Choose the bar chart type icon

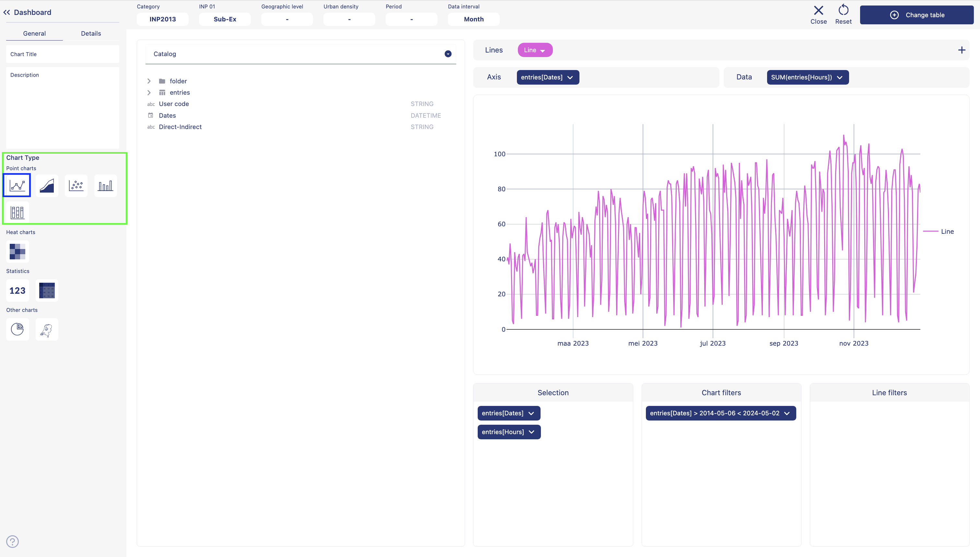105,186
